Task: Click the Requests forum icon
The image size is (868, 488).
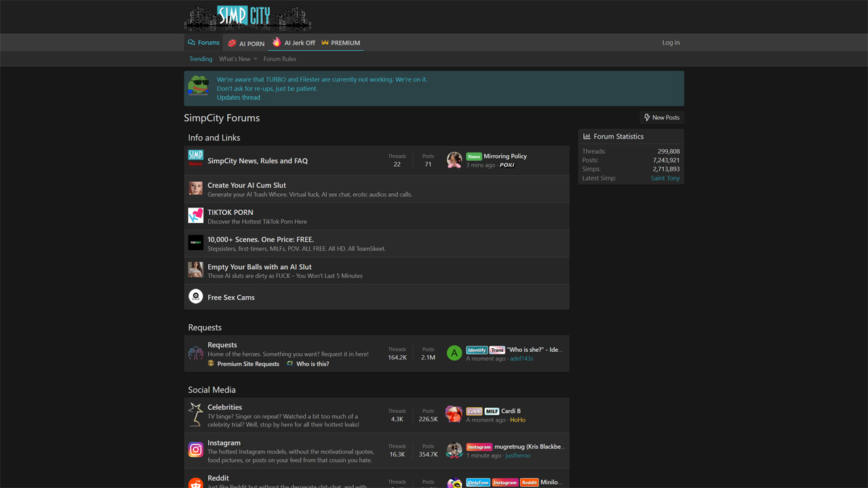Action: 195,353
